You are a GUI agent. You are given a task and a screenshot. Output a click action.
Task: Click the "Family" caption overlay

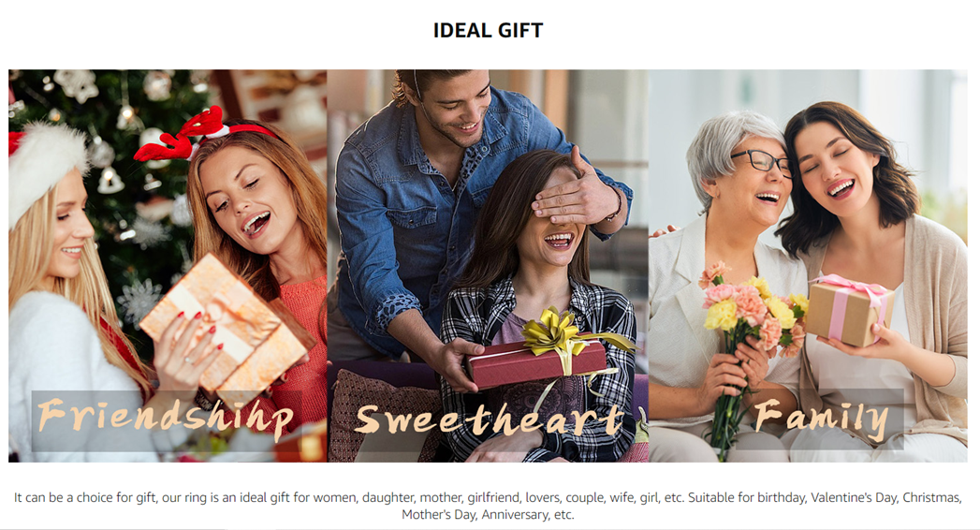click(821, 418)
